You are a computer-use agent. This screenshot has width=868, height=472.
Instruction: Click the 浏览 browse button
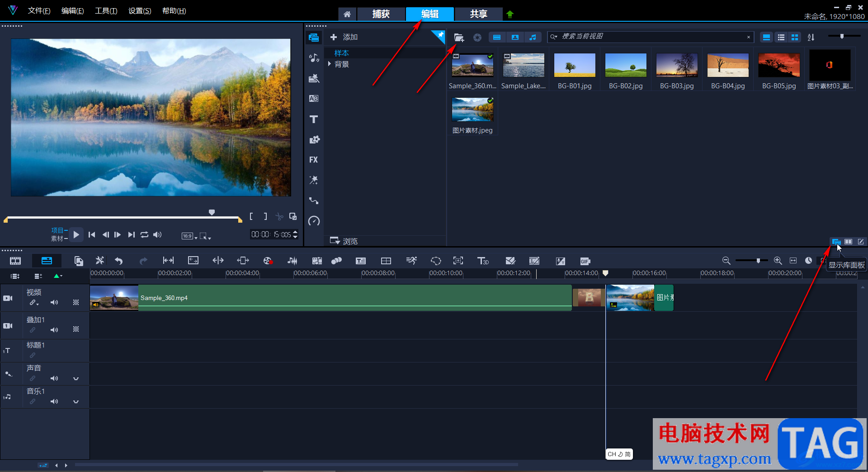[x=344, y=241]
